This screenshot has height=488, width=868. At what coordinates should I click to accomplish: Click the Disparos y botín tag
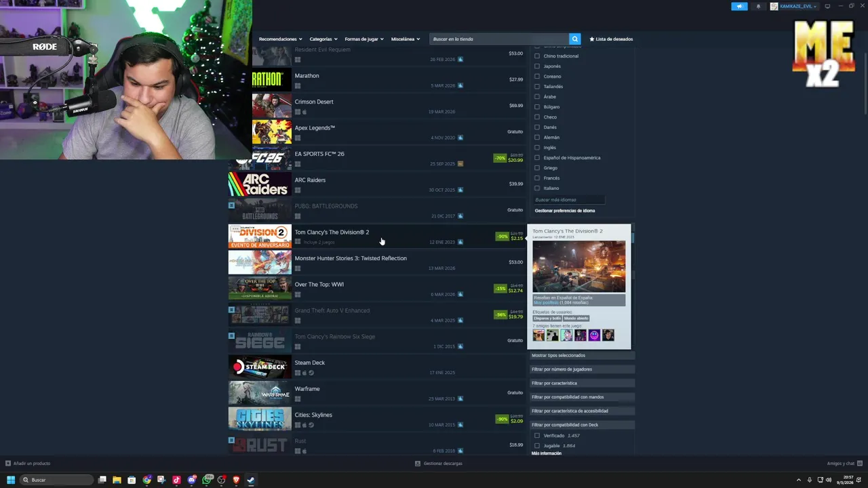point(547,319)
